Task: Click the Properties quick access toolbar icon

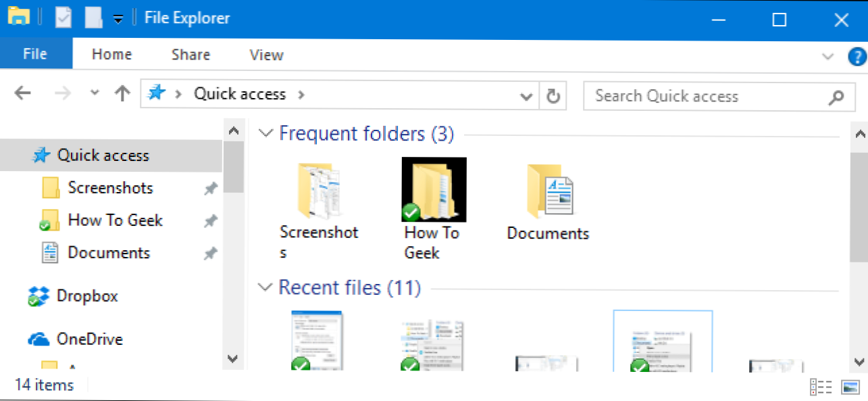Action: point(63,18)
